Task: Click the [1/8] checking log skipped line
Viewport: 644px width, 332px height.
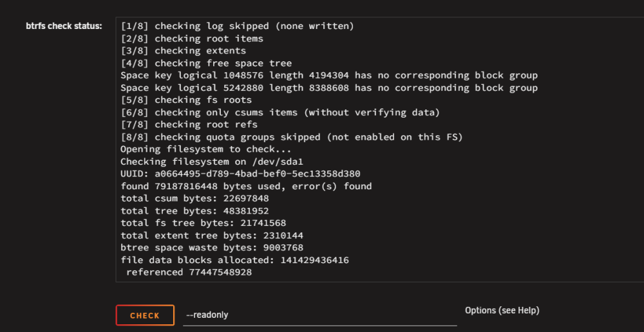Action: click(x=237, y=26)
